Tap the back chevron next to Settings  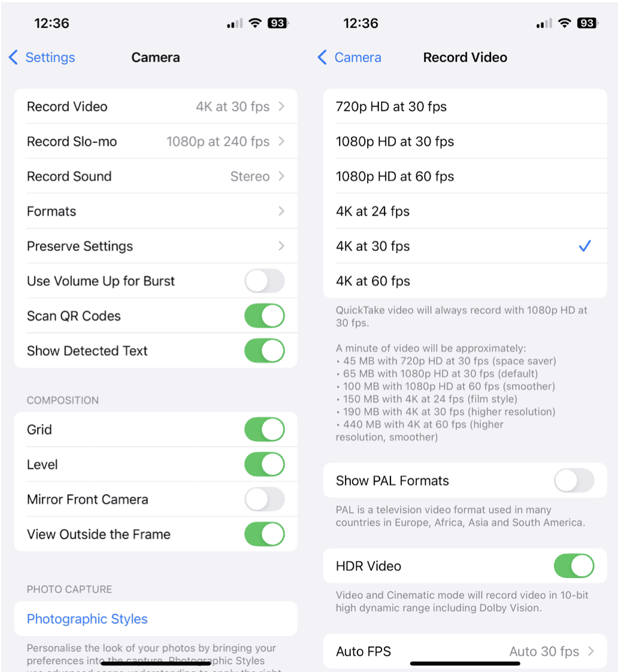13,57
